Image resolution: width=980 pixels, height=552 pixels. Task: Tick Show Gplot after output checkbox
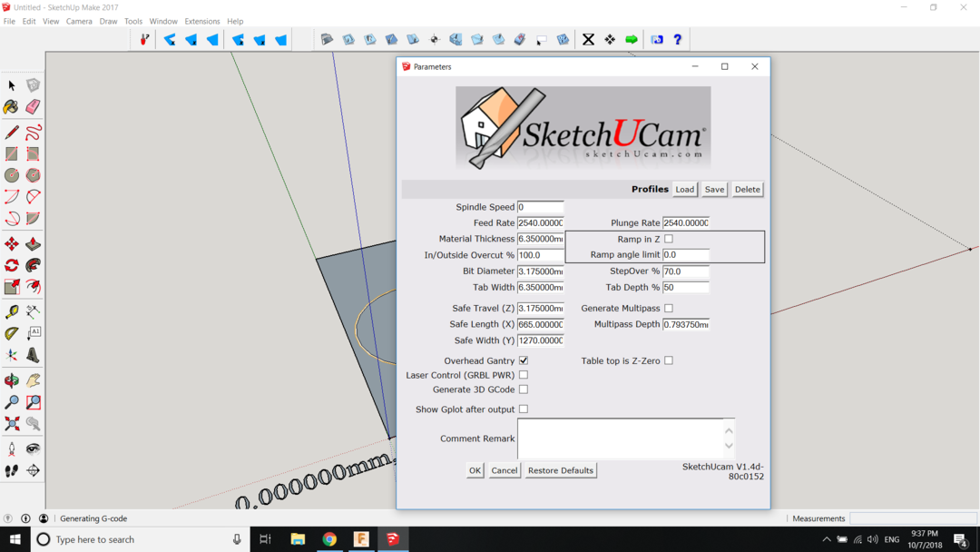point(524,409)
